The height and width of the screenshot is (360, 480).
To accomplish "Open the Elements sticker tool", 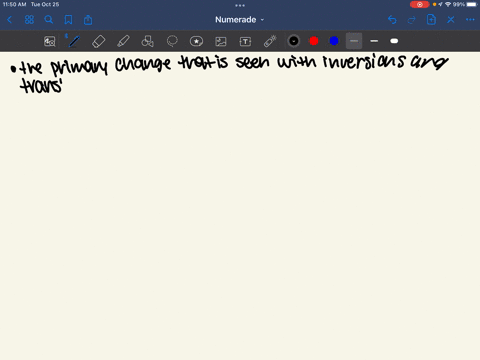I will (x=196, y=41).
